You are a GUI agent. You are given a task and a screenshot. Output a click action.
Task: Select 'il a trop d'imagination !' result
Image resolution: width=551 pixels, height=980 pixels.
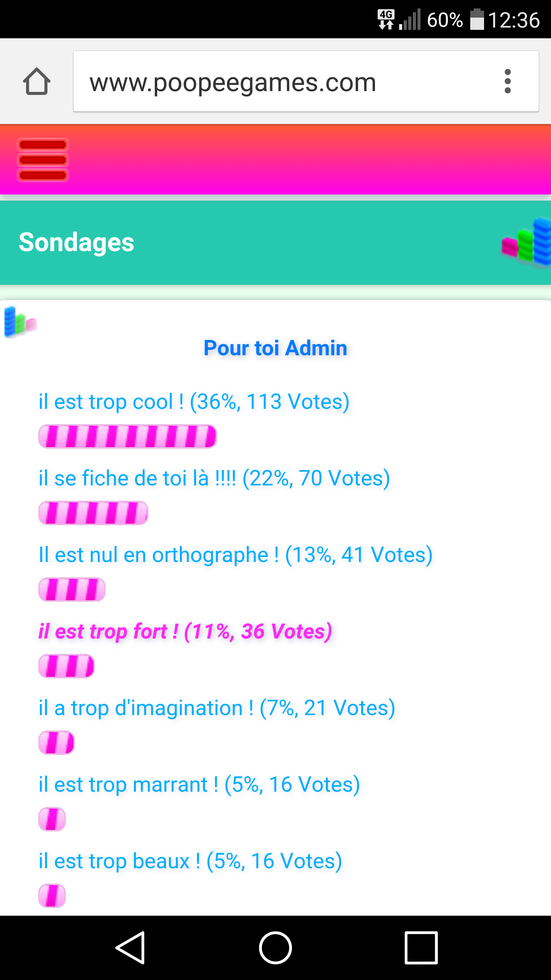pyautogui.click(x=217, y=708)
